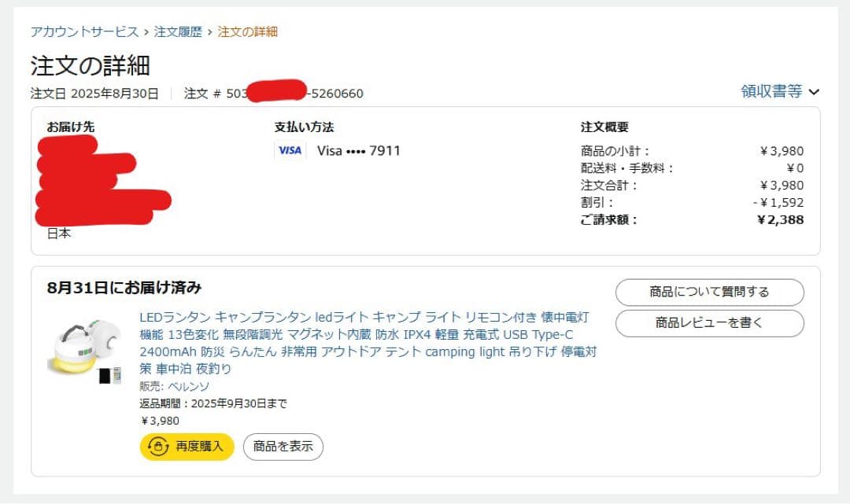Click the Visa •••• 7911 card text
Screen dimensions: 850x504
[x=359, y=150]
